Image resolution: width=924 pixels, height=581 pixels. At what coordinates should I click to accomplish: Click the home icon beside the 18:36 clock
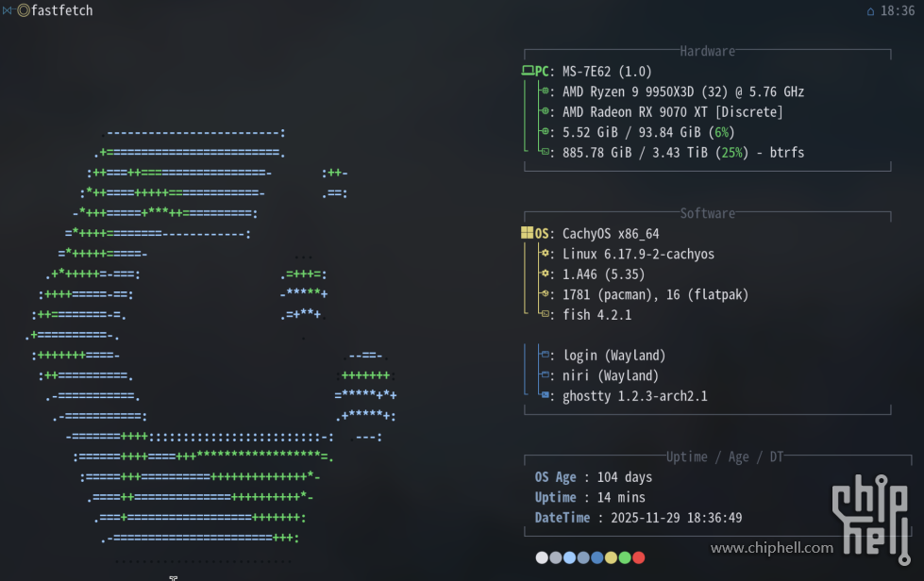click(870, 11)
